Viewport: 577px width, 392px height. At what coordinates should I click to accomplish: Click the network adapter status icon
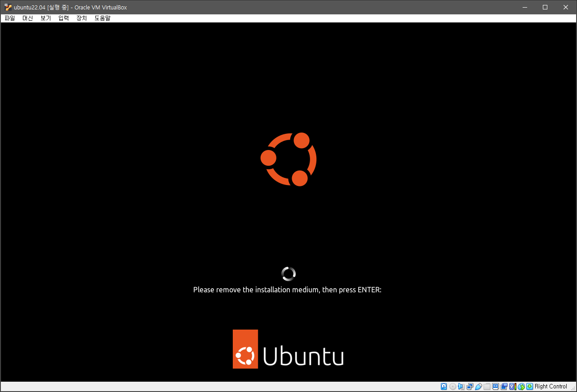(x=470, y=386)
